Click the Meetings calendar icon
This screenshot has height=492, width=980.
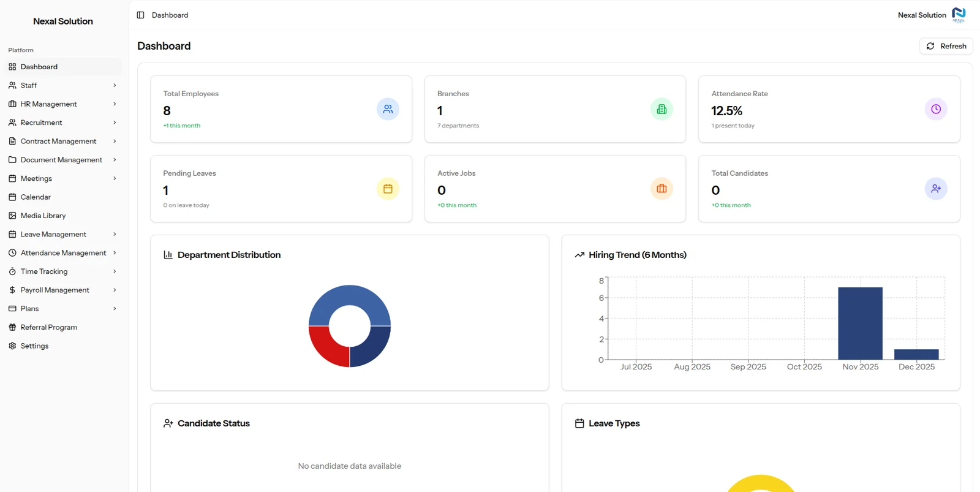[12, 178]
